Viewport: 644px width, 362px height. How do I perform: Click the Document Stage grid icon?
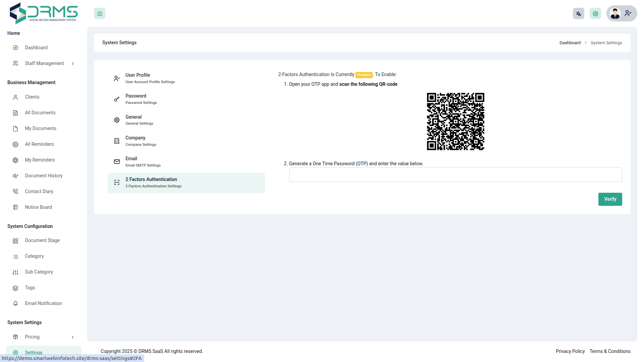pos(15,241)
